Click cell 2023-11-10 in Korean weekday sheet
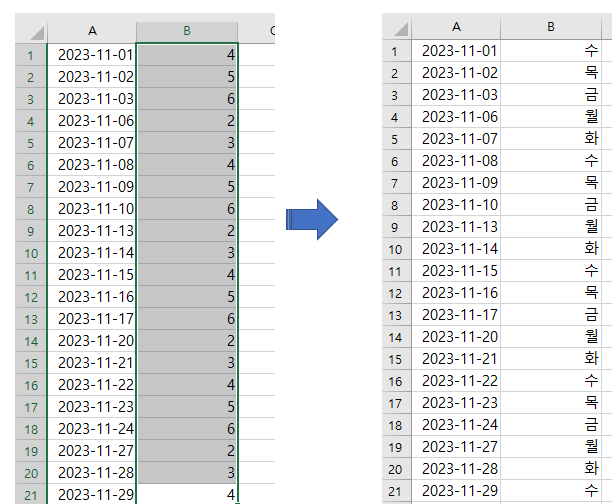 point(456,205)
